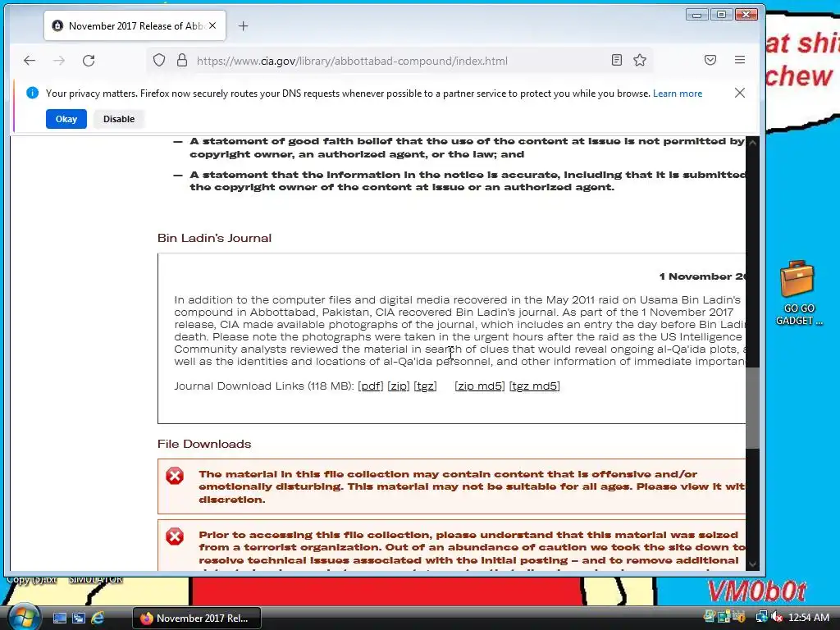The height and width of the screenshot is (630, 840).
Task: Minimize the Firefox window
Action: [x=696, y=15]
